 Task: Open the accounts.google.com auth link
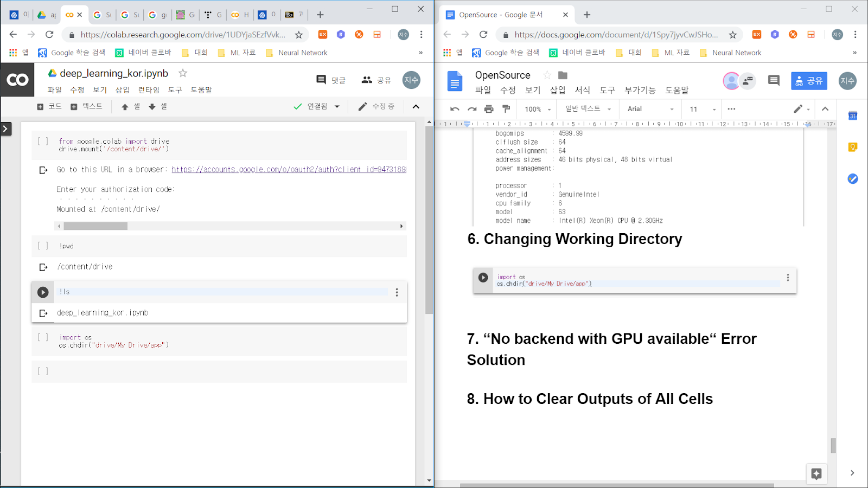pyautogui.click(x=289, y=169)
